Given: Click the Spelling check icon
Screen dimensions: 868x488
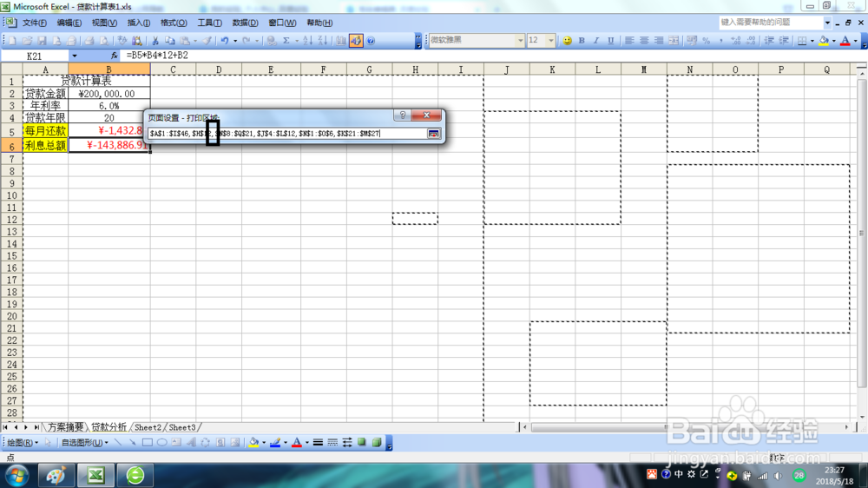Looking at the screenshot, I should click(x=122, y=41).
